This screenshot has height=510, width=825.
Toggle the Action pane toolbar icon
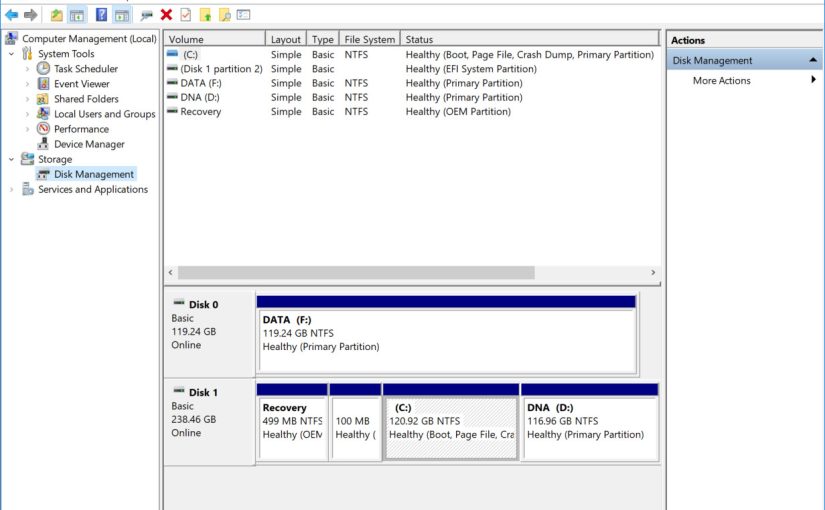(121, 15)
